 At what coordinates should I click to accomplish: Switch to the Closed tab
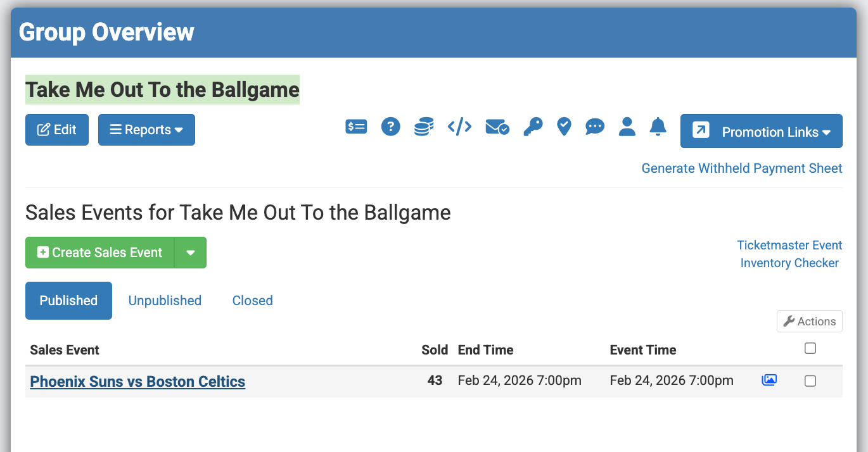tap(252, 301)
